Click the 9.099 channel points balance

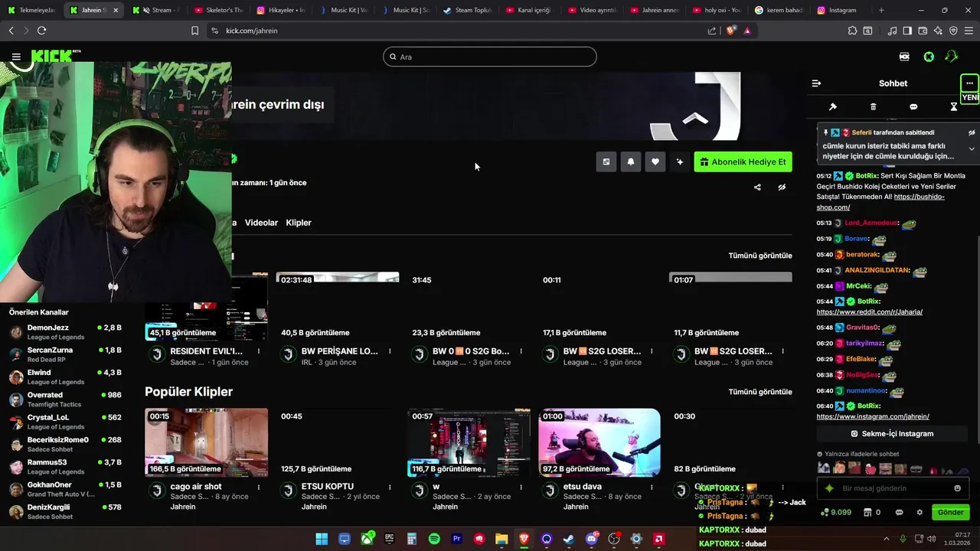pyautogui.click(x=835, y=513)
